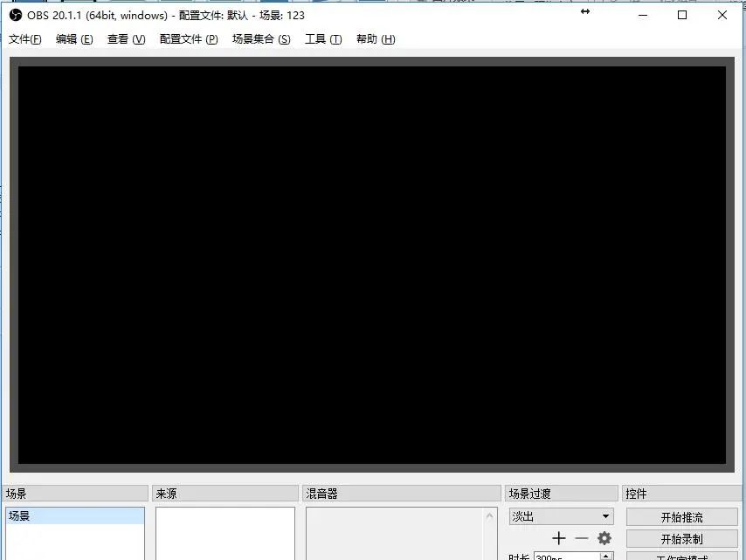
Task: Click the mixer scrollbar up arrow
Action: (489, 515)
